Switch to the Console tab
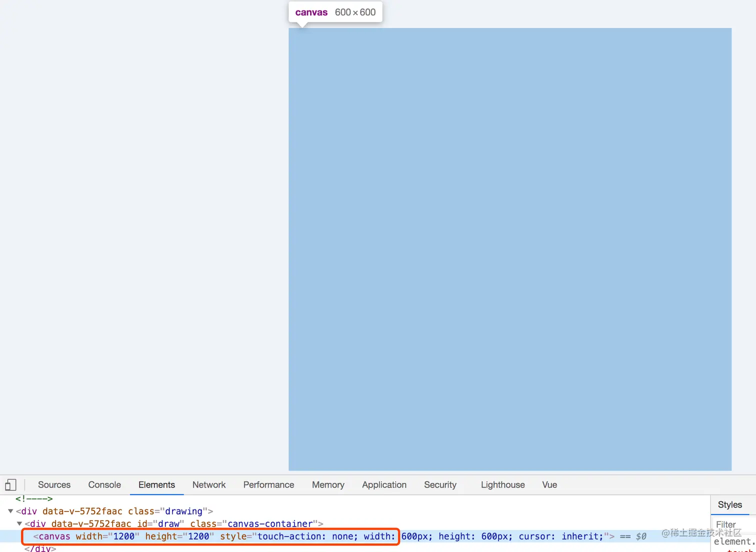 pos(104,484)
